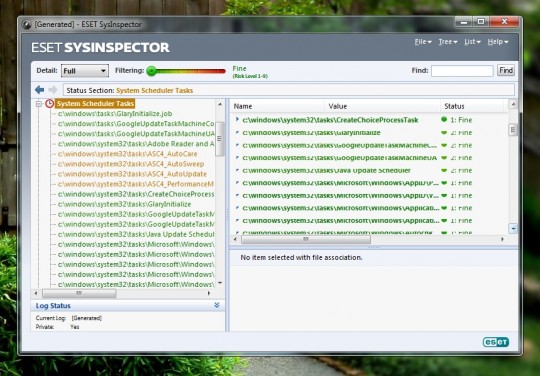Click the clock icon beside System Scheduler Tasks
Image resolution: width=540 pixels, height=376 pixels.
coord(50,104)
